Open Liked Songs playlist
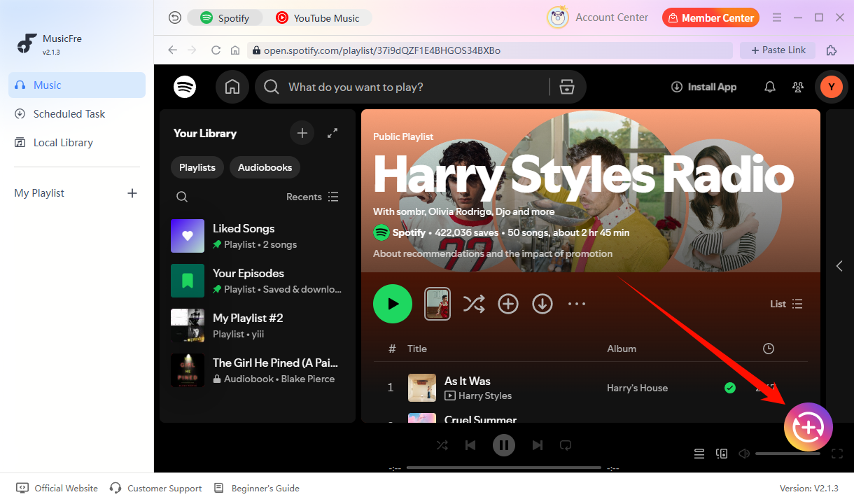The image size is (854, 504). (x=258, y=236)
